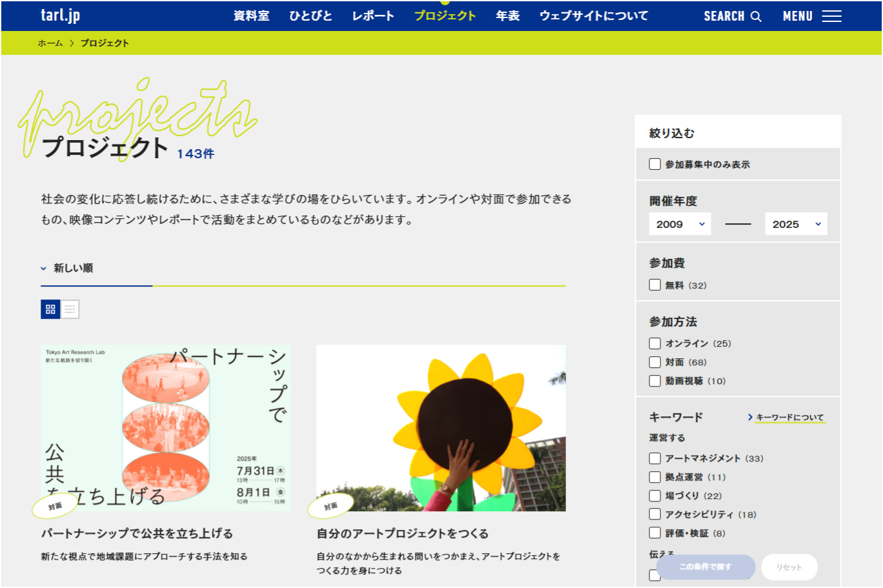Click the tarl.jp site logo
This screenshot has width=883, height=588.
[60, 15]
